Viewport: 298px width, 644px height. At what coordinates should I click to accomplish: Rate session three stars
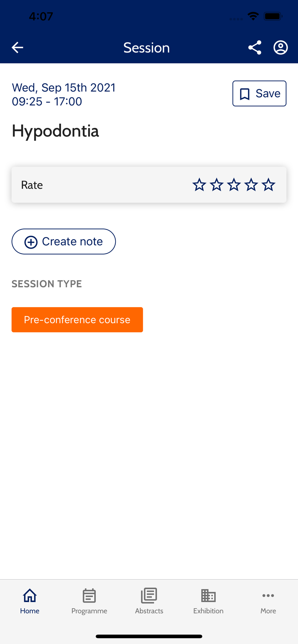click(234, 185)
